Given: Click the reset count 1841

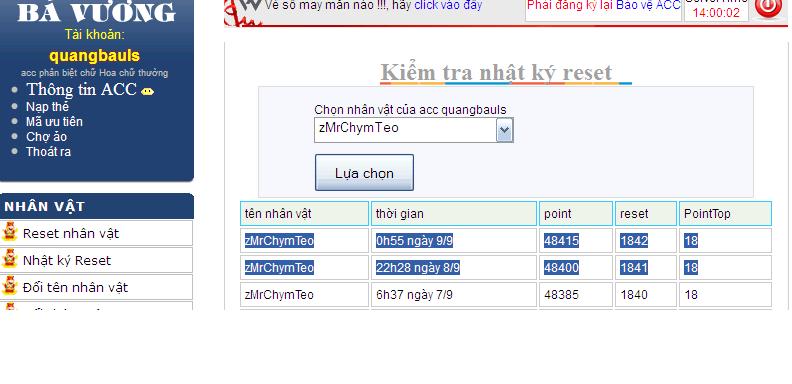Looking at the screenshot, I should (x=634, y=268).
